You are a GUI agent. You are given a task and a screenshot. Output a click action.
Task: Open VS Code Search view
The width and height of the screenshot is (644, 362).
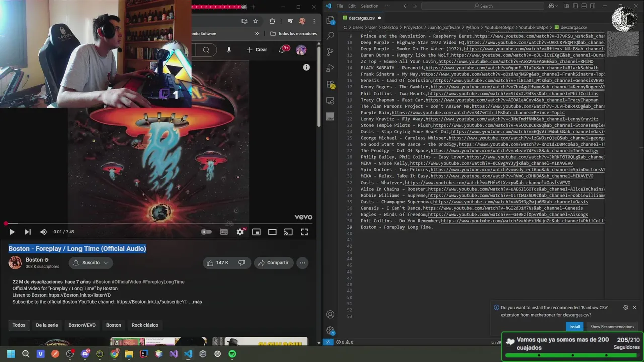(x=330, y=36)
